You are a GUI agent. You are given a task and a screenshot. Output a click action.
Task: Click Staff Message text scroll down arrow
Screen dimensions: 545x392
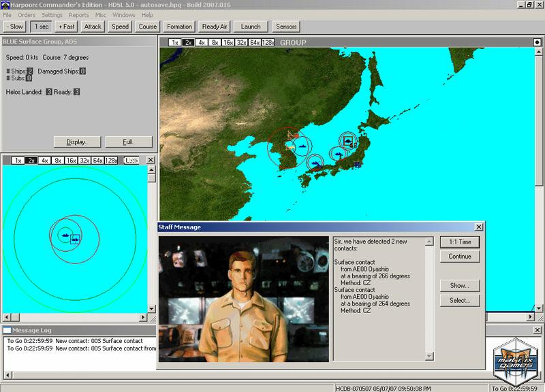click(429, 356)
